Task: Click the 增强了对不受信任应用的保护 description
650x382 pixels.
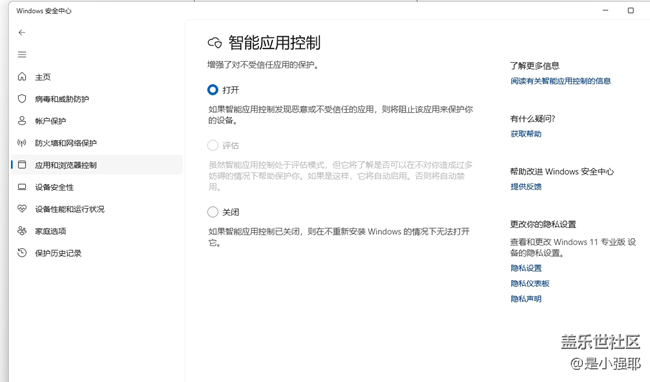Action: click(263, 65)
